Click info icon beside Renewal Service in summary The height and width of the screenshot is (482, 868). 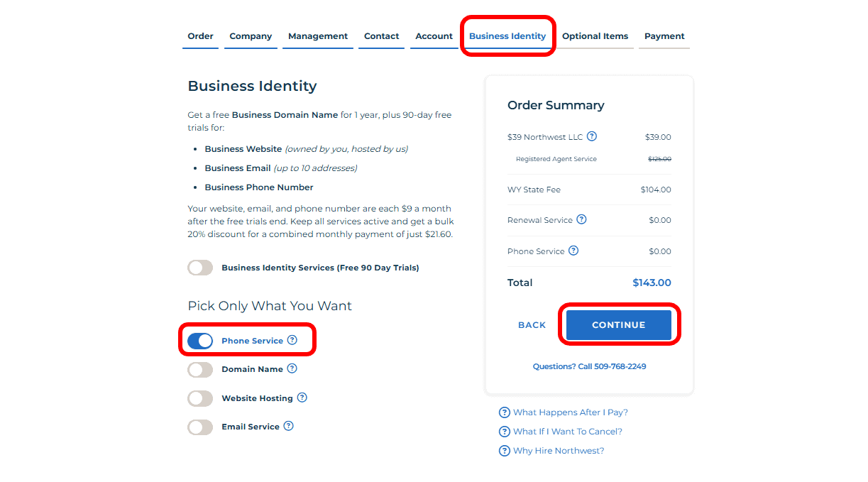click(582, 219)
